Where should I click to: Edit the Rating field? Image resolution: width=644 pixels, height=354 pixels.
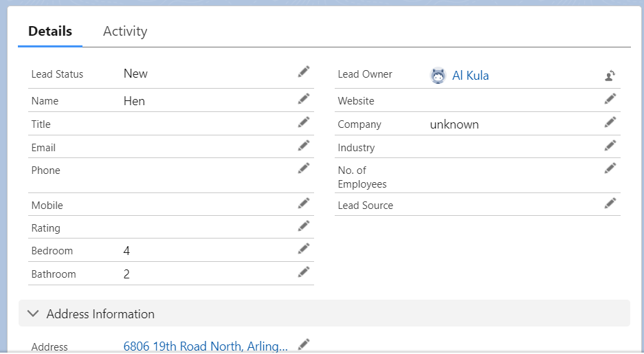(304, 226)
